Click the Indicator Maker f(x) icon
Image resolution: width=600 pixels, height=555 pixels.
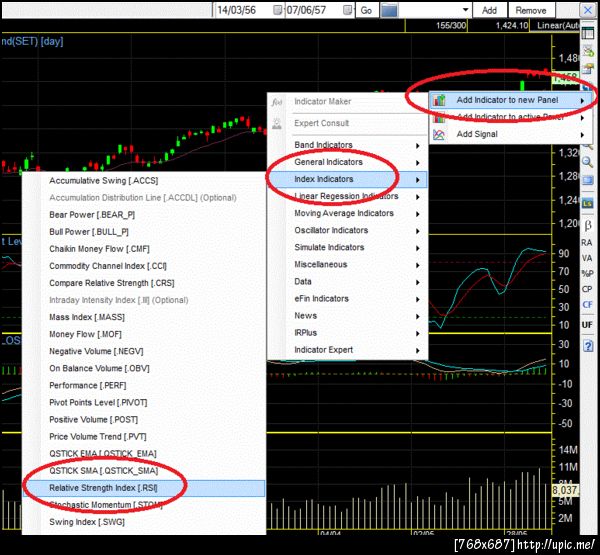(x=277, y=102)
